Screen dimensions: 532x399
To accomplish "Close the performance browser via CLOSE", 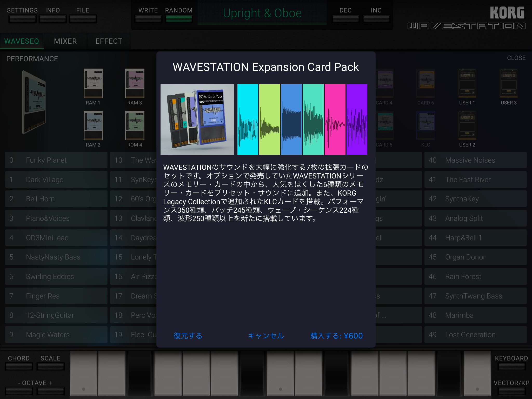I will point(516,58).
